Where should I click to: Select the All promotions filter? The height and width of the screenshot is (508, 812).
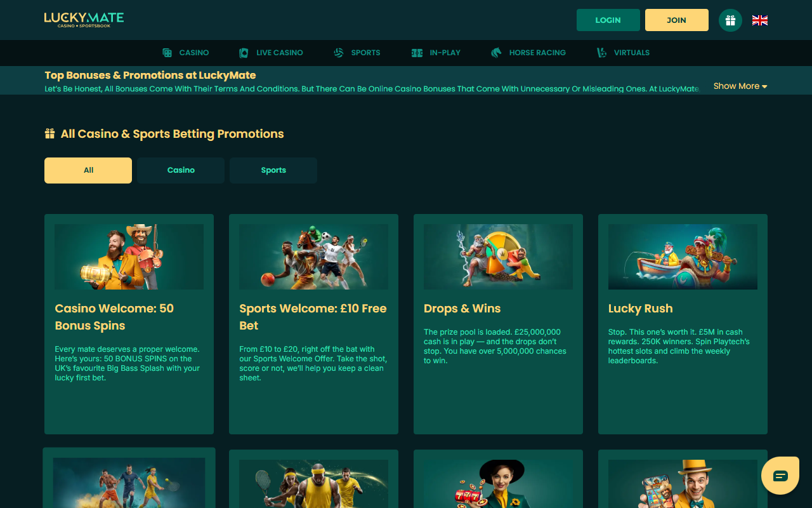point(88,170)
